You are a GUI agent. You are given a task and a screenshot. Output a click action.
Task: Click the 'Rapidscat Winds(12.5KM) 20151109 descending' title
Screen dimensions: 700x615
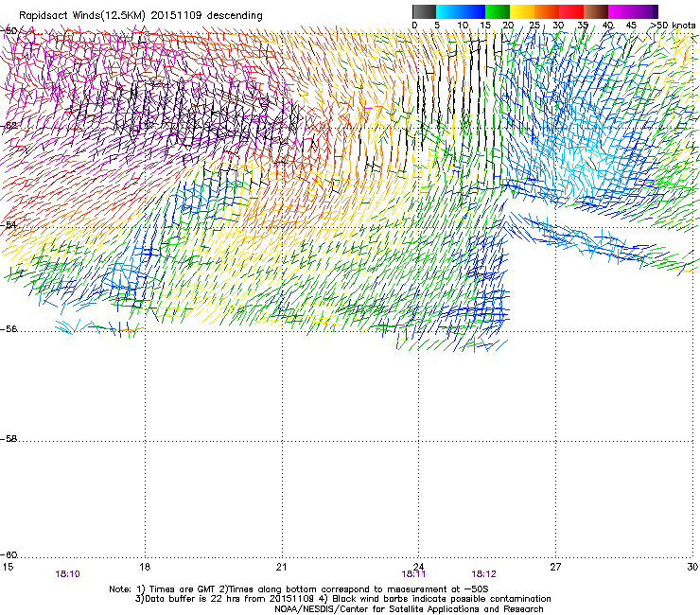141,16
